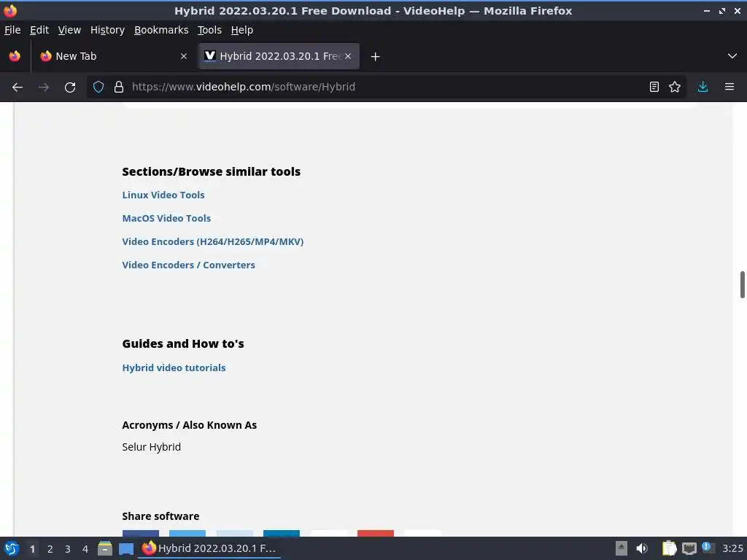Image resolution: width=747 pixels, height=560 pixels.
Task: Click the taskbar clock showing 3:25
Action: [732, 548]
